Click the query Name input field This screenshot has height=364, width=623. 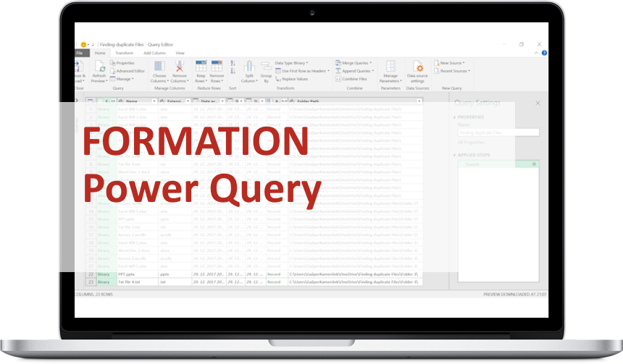click(x=498, y=132)
